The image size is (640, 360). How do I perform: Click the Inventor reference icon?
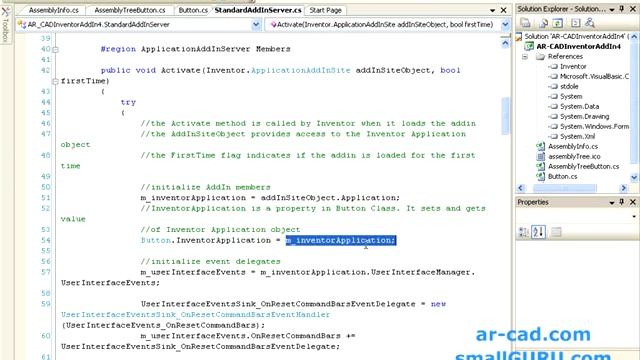553,66
